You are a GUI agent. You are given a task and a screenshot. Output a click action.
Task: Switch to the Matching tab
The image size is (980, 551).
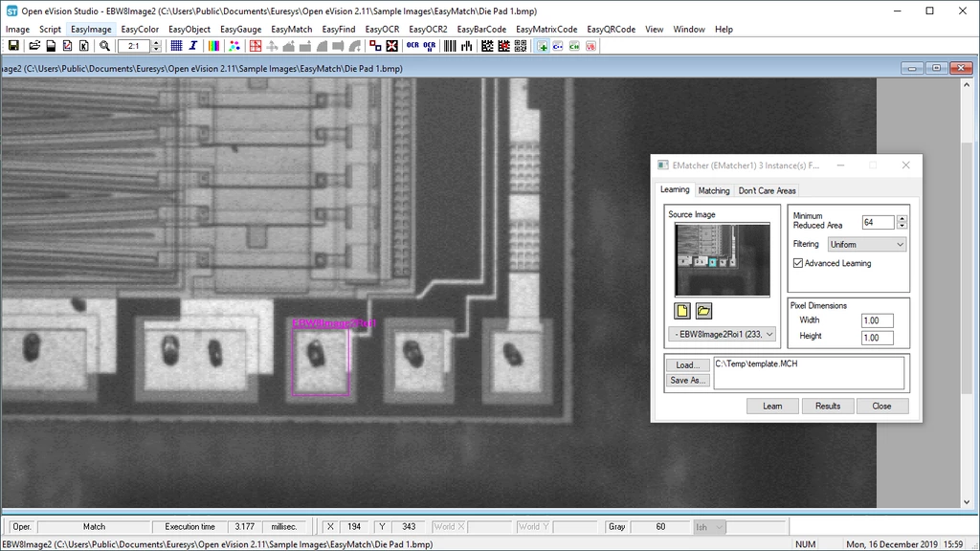pos(714,190)
